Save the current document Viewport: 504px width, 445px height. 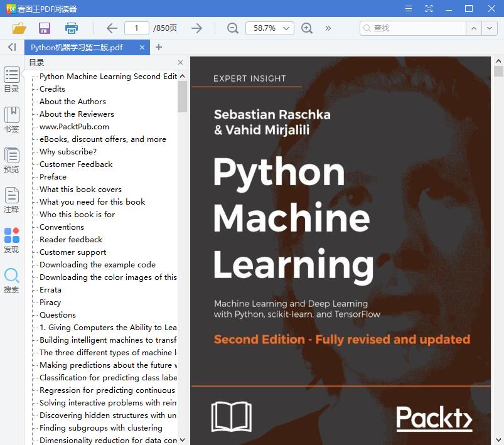point(43,28)
